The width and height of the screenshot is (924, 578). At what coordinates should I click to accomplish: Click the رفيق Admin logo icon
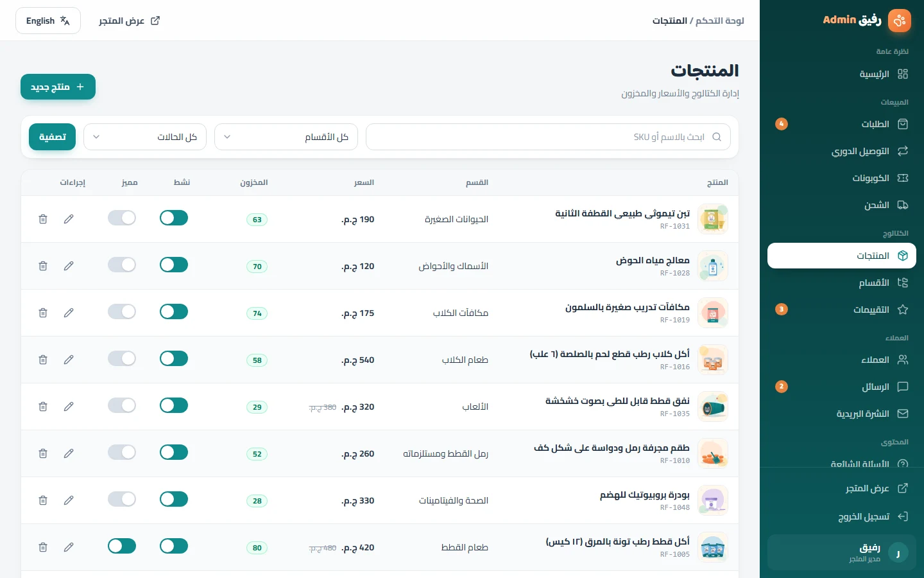(900, 21)
